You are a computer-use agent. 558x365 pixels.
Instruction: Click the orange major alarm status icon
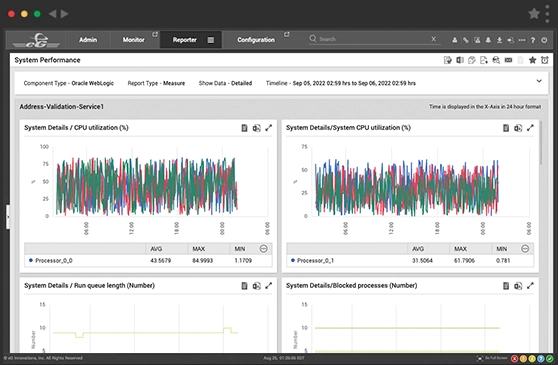click(x=523, y=359)
